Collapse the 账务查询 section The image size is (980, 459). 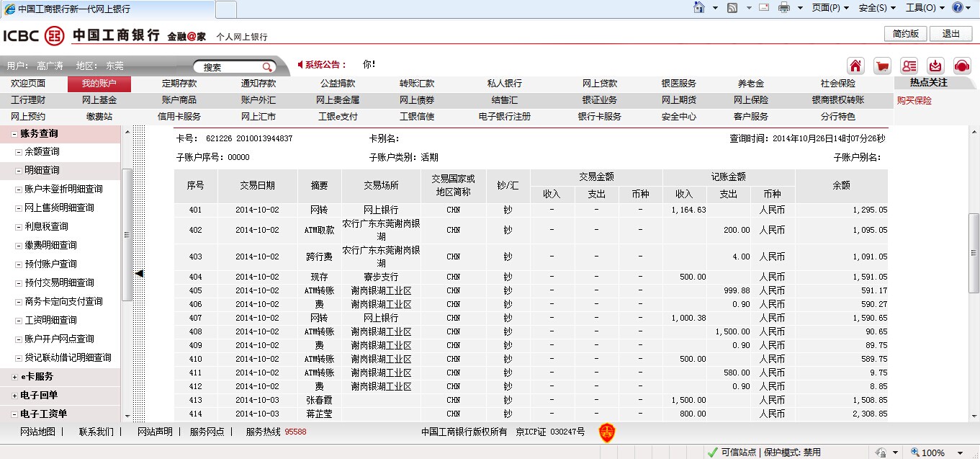click(14, 134)
